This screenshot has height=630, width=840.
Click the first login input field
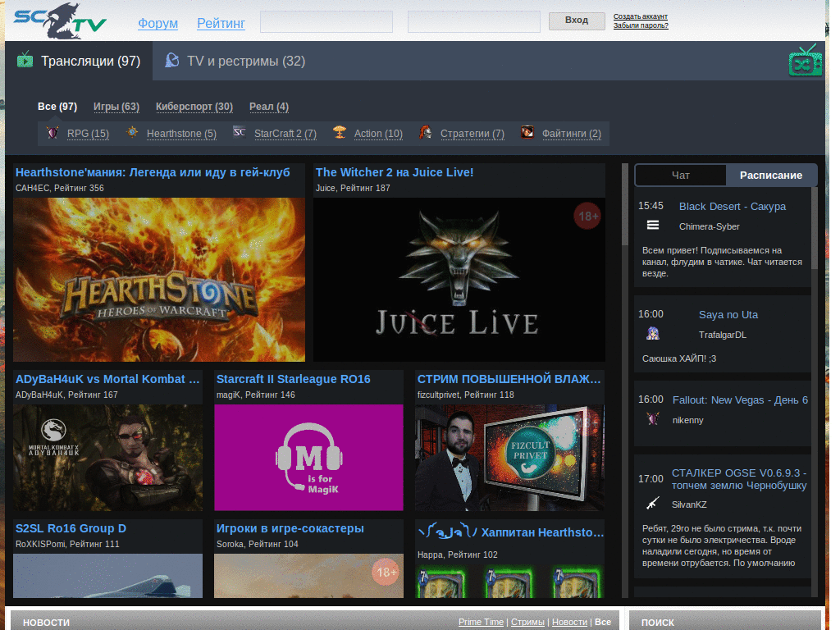click(x=326, y=22)
